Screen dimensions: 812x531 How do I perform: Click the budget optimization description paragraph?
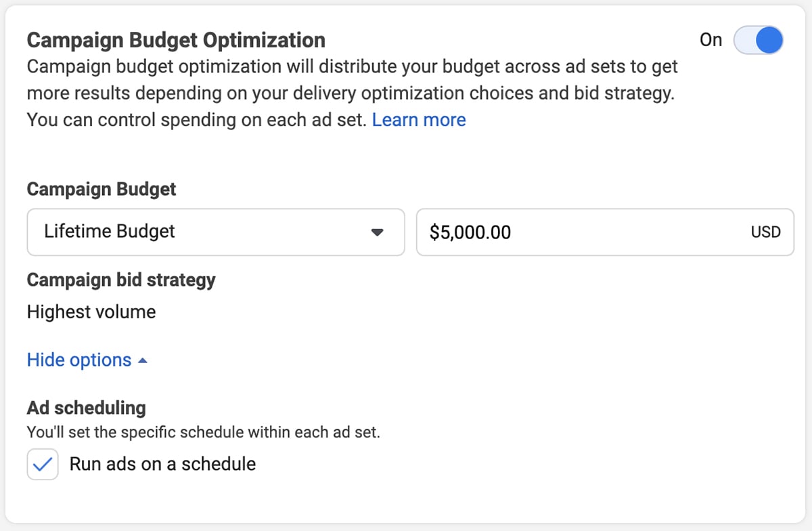pos(352,93)
